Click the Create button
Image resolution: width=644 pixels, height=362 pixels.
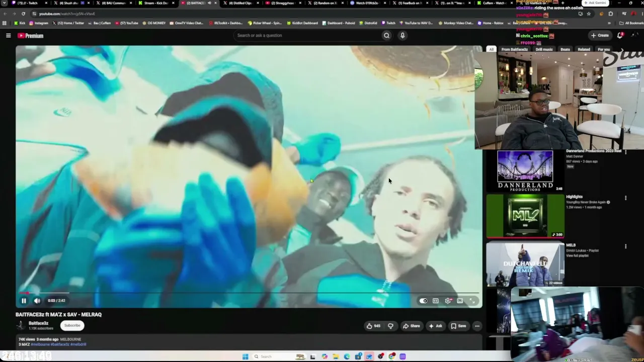pos(600,35)
